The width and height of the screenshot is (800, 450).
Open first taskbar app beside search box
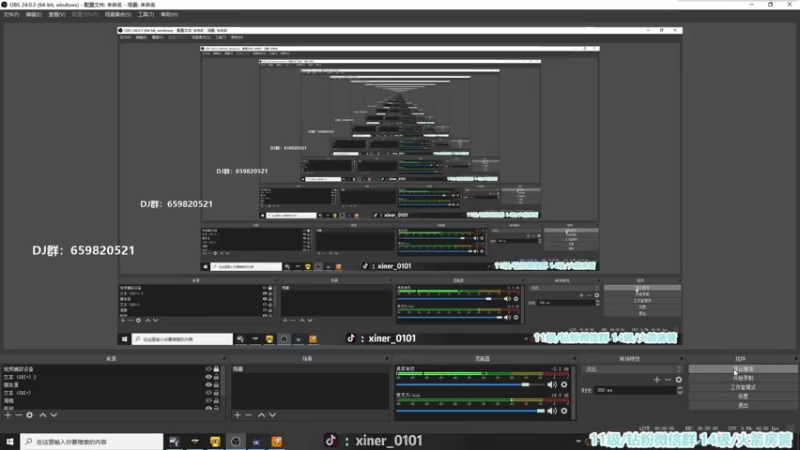pos(174,441)
